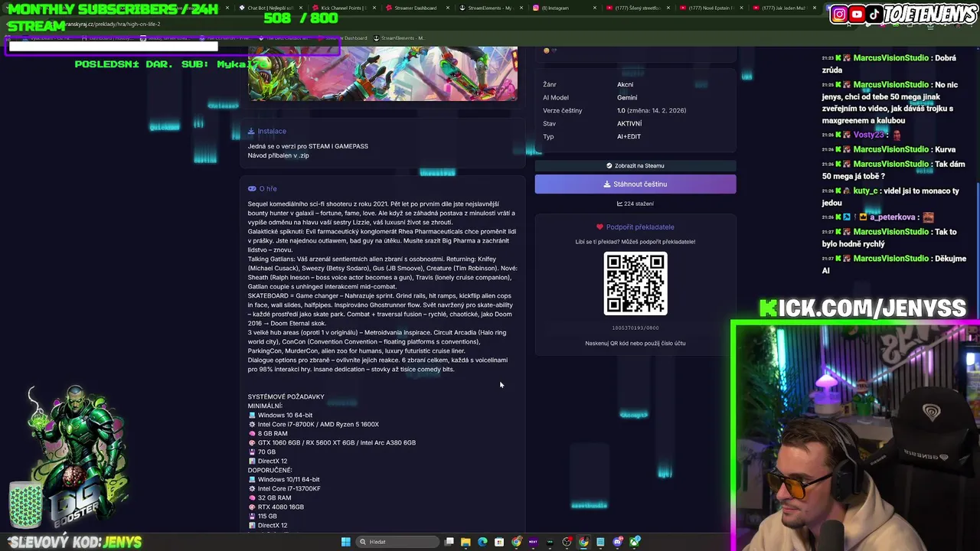Click the YouTube icon in stream overlay
Screen dimensions: 980x551
coord(857,14)
